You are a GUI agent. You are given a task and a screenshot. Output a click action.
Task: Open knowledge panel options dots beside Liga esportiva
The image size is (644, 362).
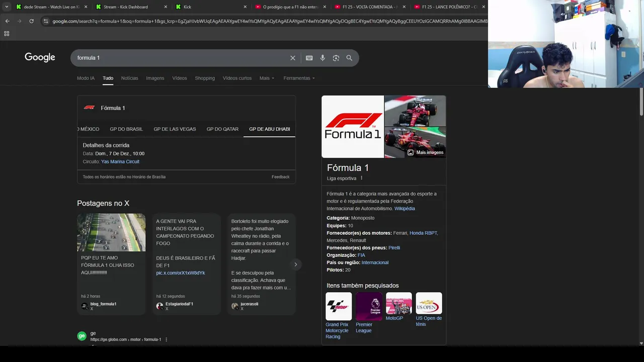[x=361, y=178]
